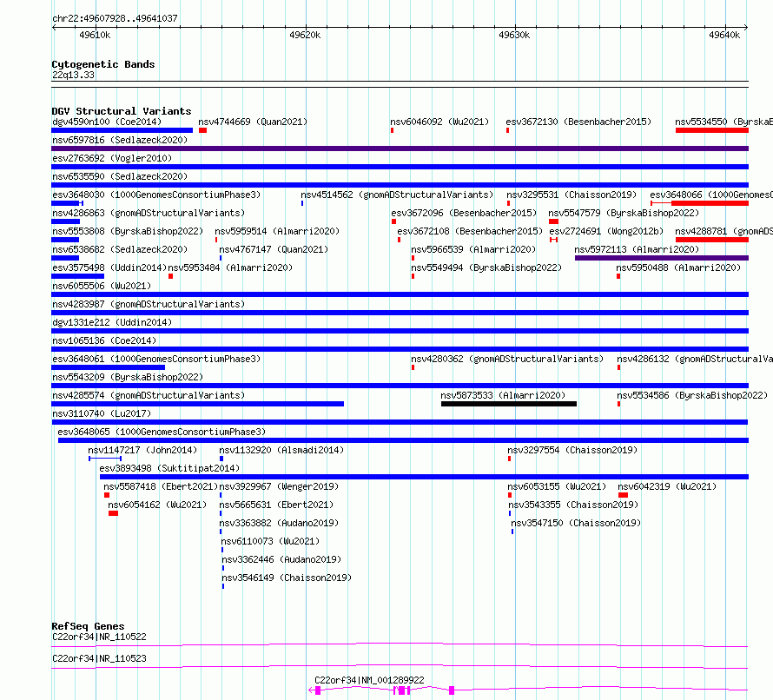Select nsv6535590 (Sedlazeck2020) label
Screen dimensions: 773x700
[x=120, y=176]
